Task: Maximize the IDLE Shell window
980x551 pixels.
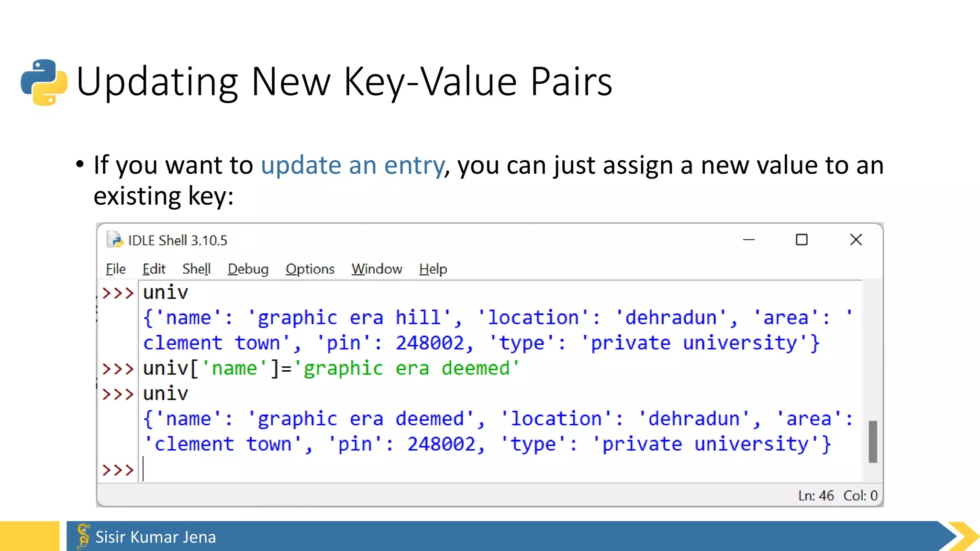Action: (x=802, y=240)
